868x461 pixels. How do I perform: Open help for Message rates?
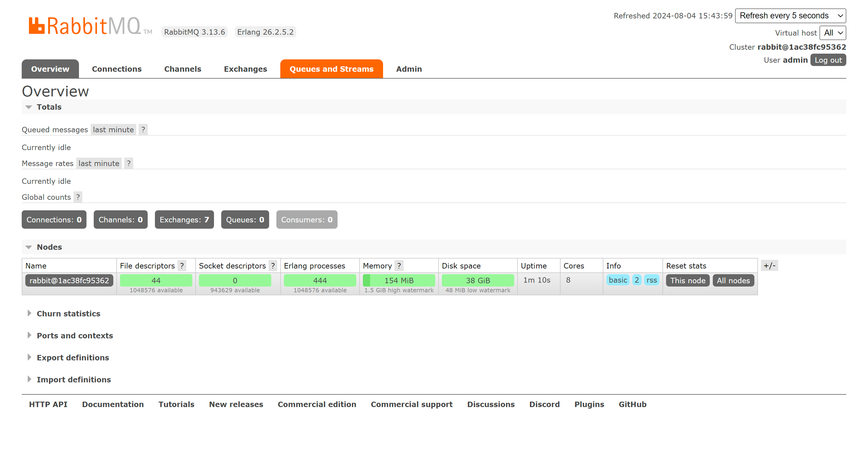129,163
